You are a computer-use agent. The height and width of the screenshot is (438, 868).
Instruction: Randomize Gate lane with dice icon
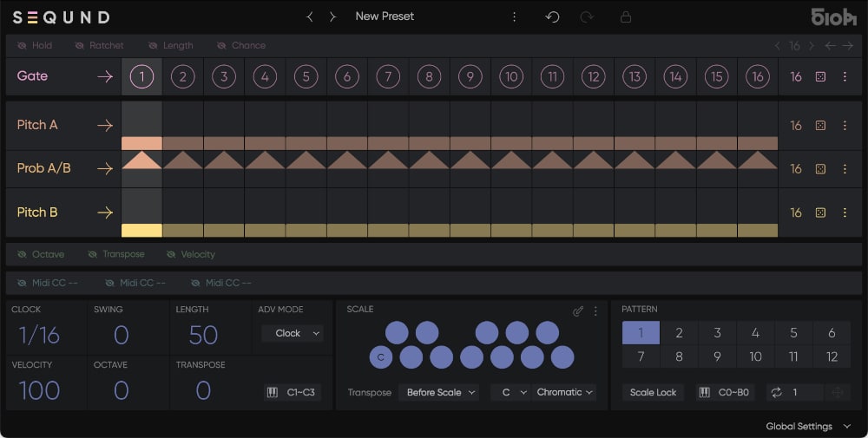pos(820,77)
